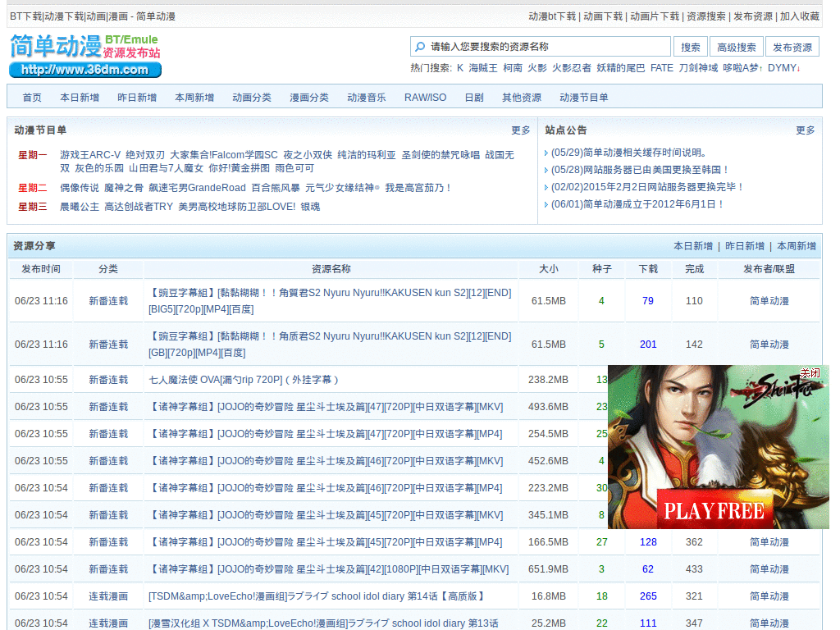Click 新番连载 category in the 七人魔法使 row
Viewport: 840px width, 630px height.
click(108, 380)
